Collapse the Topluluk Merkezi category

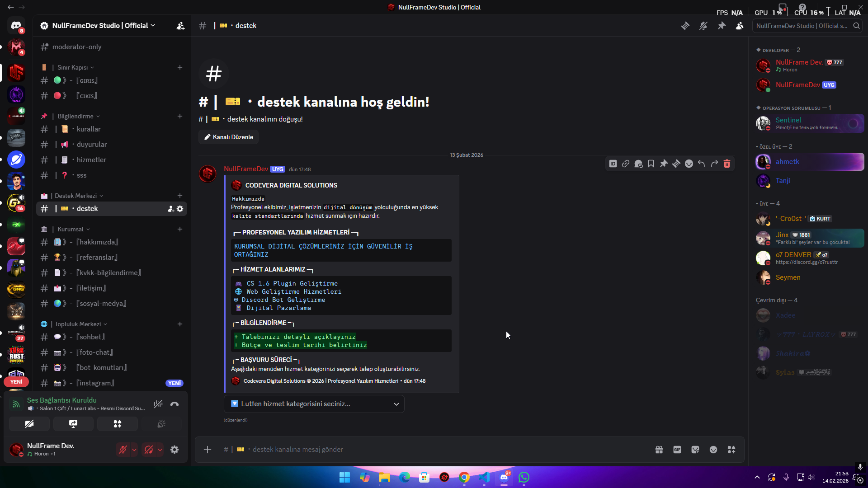pyautogui.click(x=78, y=324)
